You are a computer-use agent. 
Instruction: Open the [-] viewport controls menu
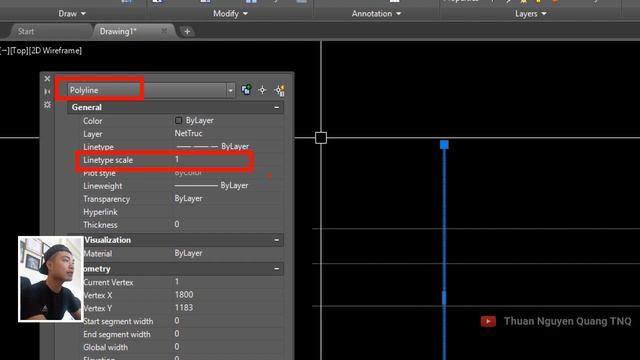coord(4,51)
